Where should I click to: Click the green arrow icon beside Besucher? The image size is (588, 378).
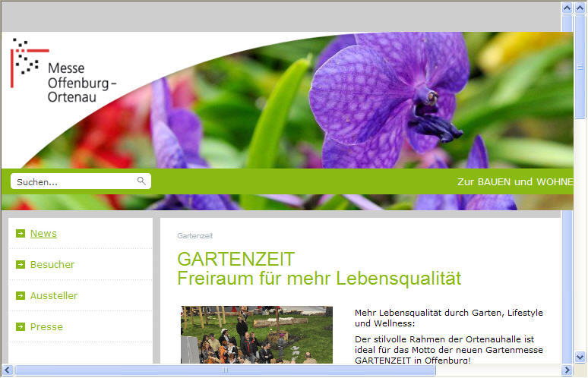point(21,264)
